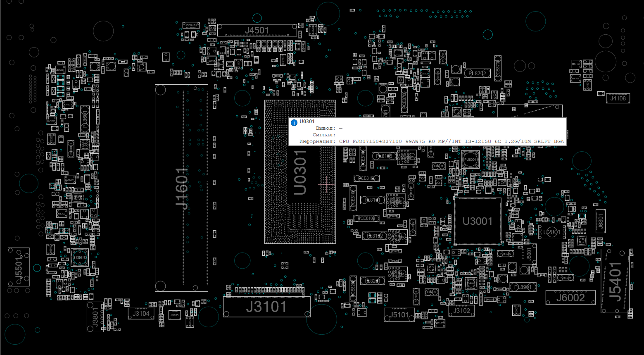
Task: Click the PL8901 inductor
Action: coord(523,287)
